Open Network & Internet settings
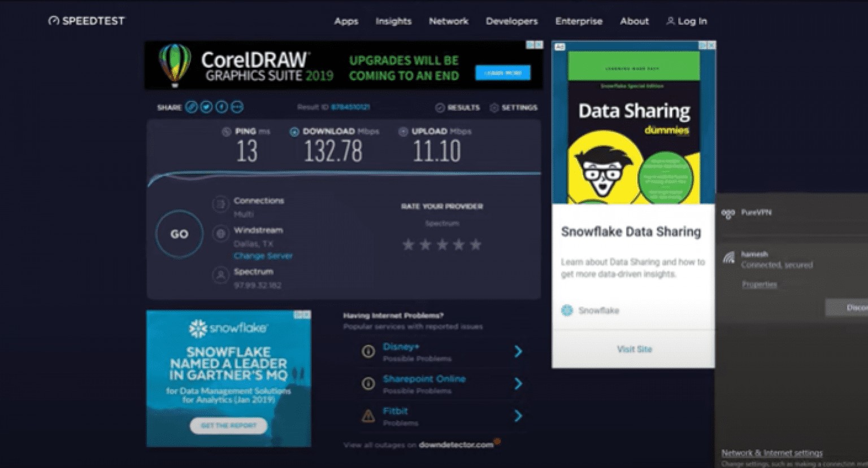This screenshot has width=868, height=468. tap(772, 453)
